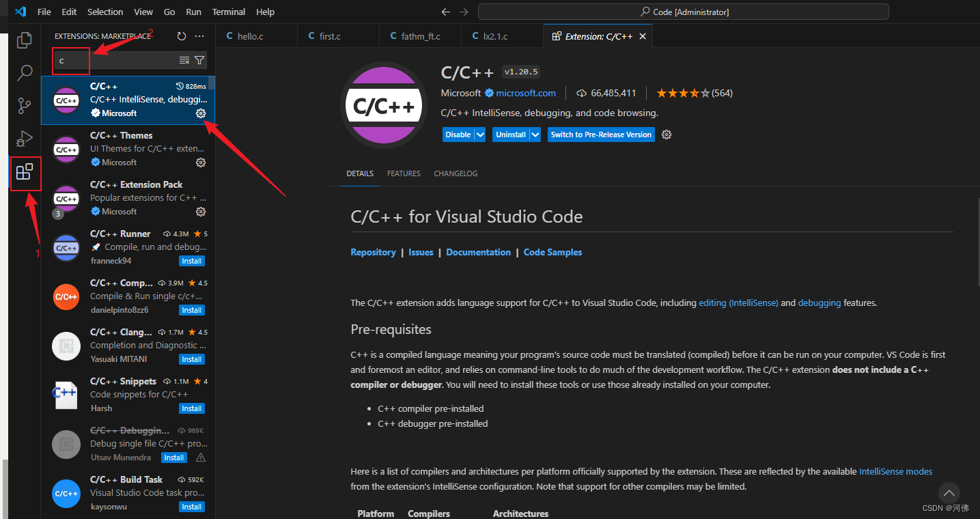The height and width of the screenshot is (519, 980).
Task: Click the Code [Administrator] command center box
Action: (684, 12)
